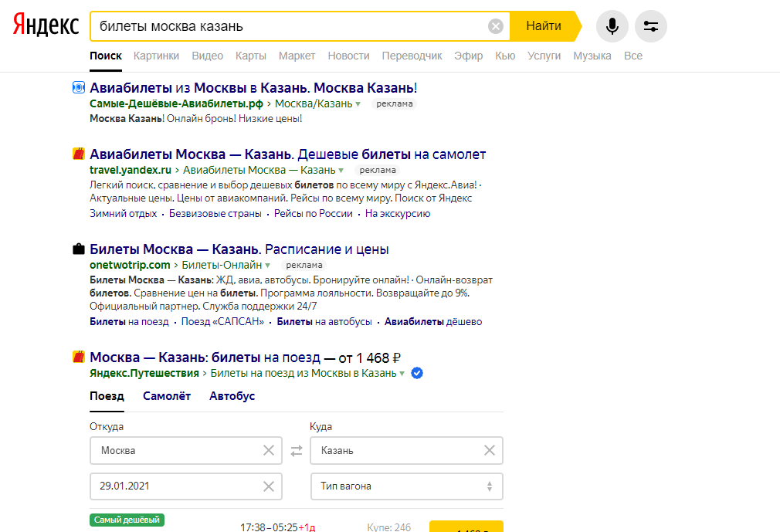Viewport: 780px width, 532px height.
Task: Follow the Рейсы по России sitelink
Action: coord(314,213)
